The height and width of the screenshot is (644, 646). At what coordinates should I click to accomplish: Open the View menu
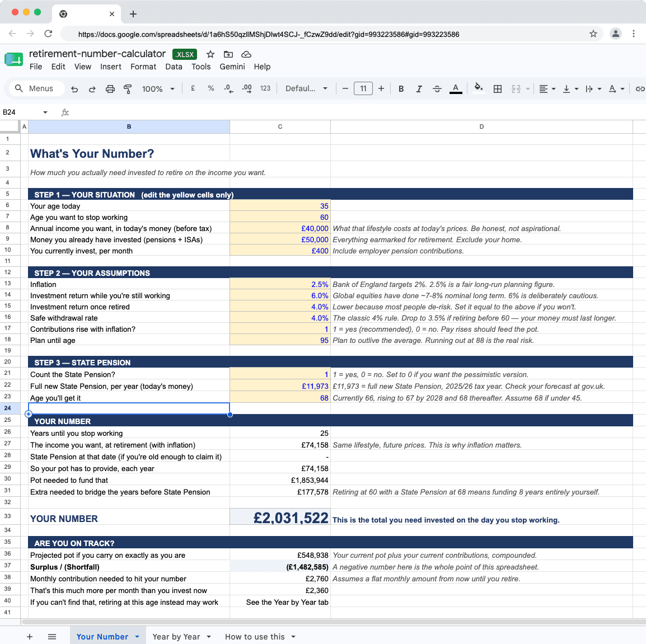click(x=83, y=67)
